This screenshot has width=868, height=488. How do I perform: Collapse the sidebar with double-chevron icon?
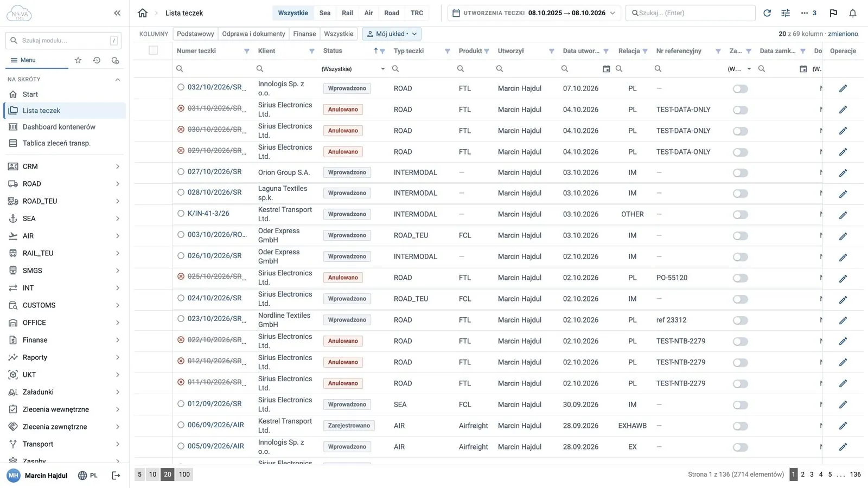tap(117, 13)
